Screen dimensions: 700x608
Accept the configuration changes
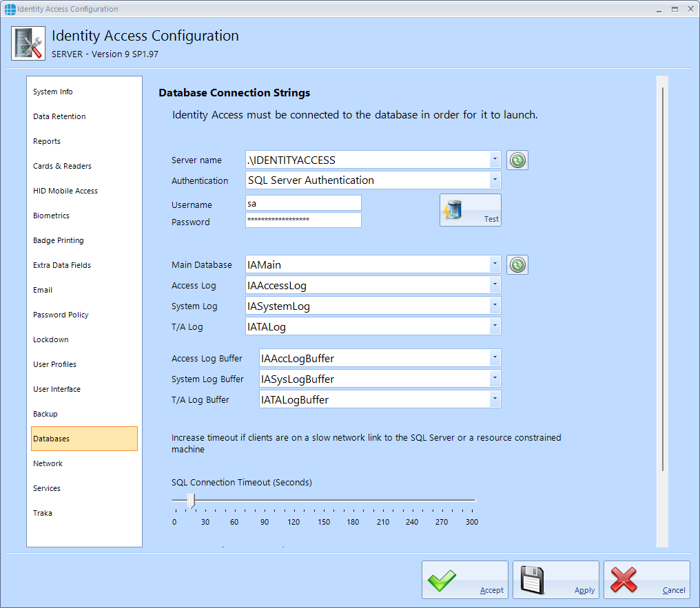(465, 580)
